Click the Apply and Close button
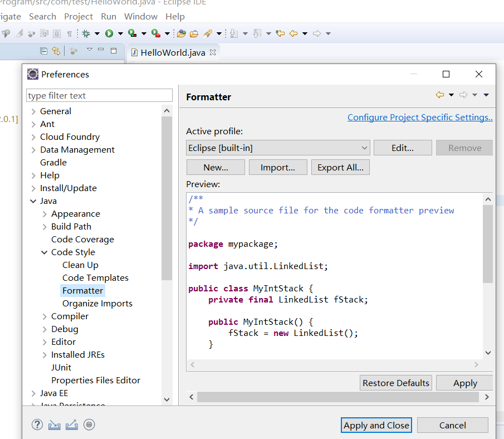Viewport: 504px width, 439px height. (x=376, y=425)
